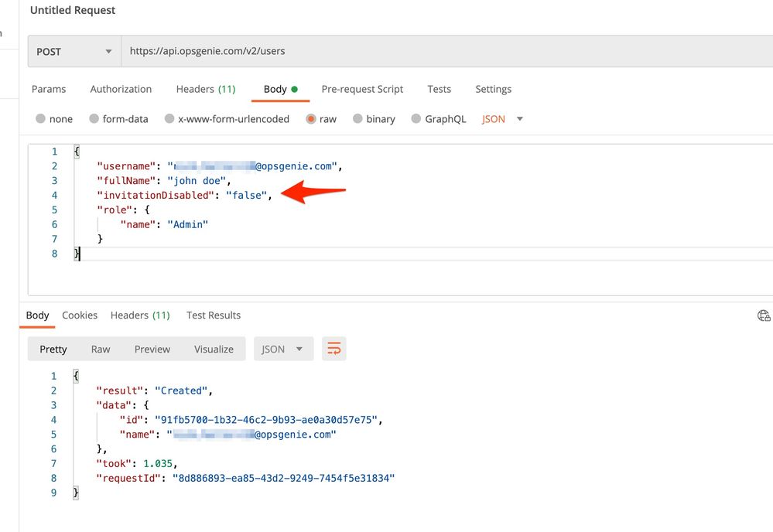Open the Pre-request Script tab
The width and height of the screenshot is (773, 532).
click(x=362, y=89)
